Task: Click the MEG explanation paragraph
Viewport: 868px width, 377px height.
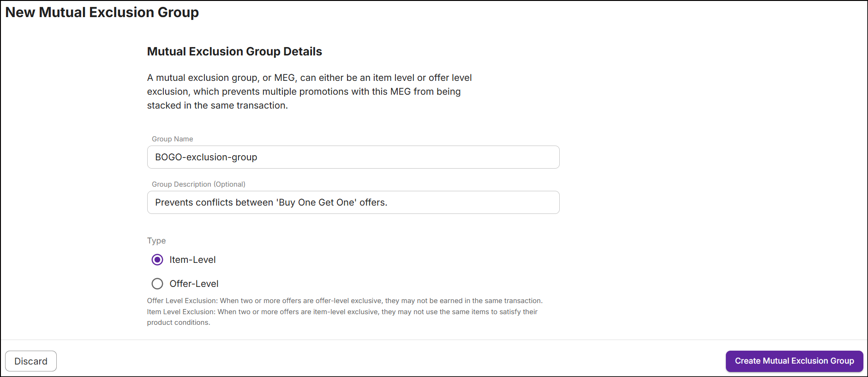Action: coord(309,91)
